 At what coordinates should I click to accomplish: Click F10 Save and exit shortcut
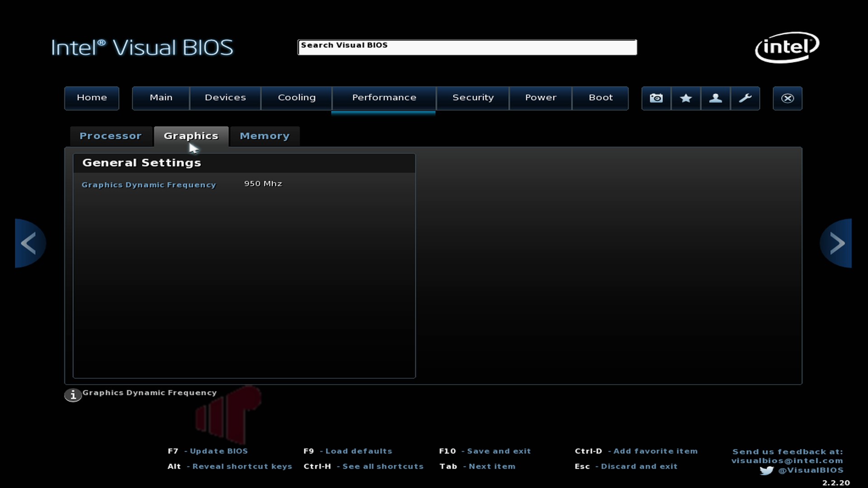[485, 451]
